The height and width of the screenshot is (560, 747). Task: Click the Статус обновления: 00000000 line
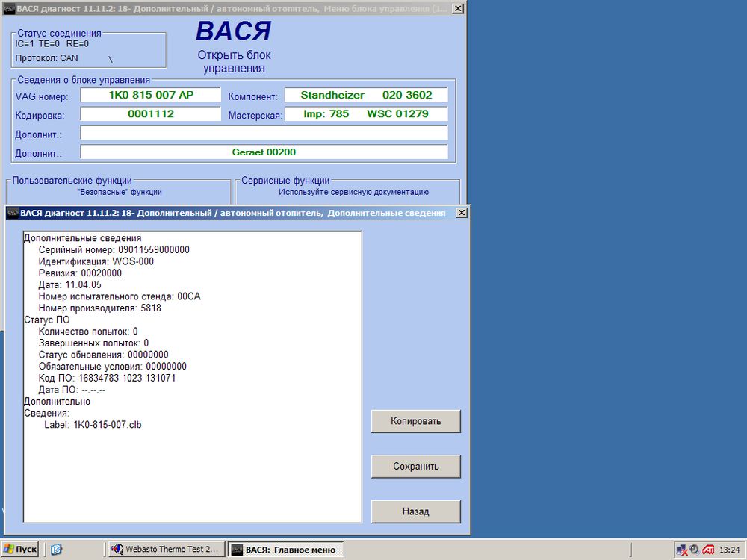tap(103, 355)
